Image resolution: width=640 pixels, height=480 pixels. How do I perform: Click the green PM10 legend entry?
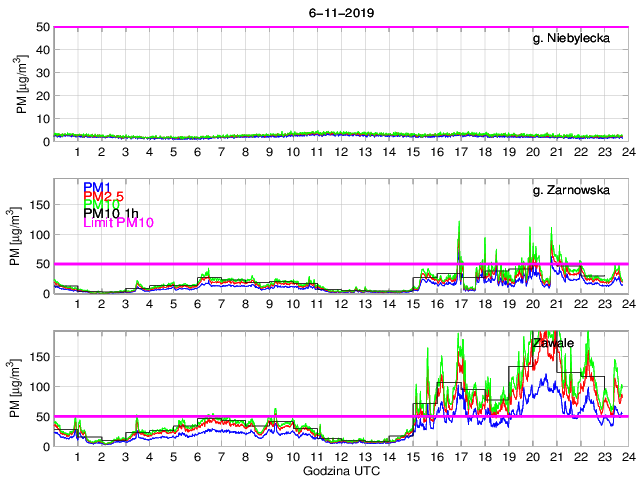(101, 204)
